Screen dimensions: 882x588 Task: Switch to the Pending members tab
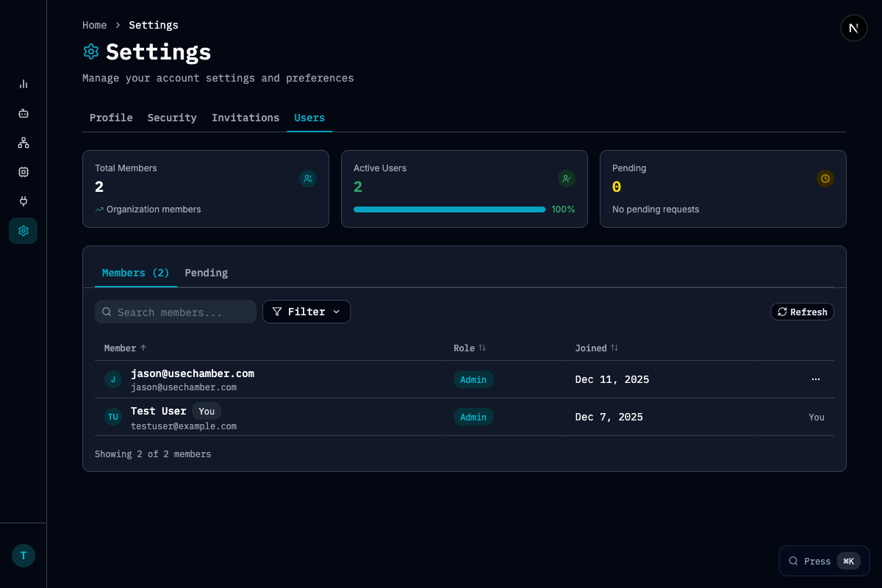207,273
